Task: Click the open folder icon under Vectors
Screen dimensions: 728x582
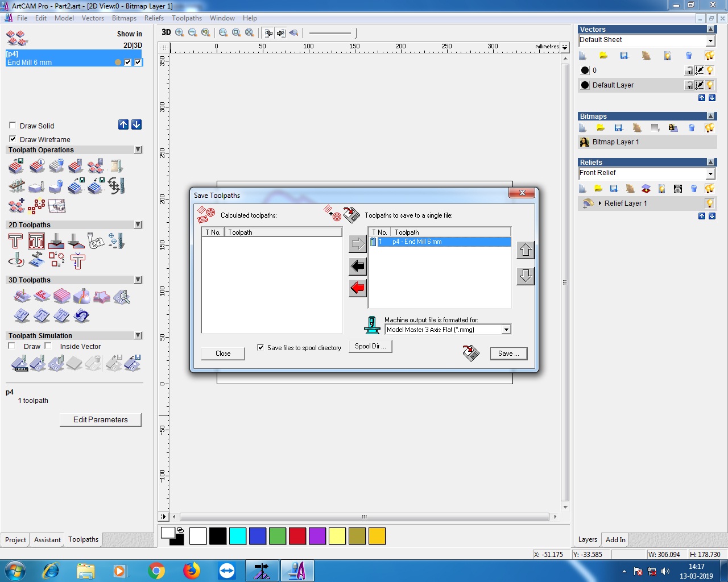Action: point(603,56)
